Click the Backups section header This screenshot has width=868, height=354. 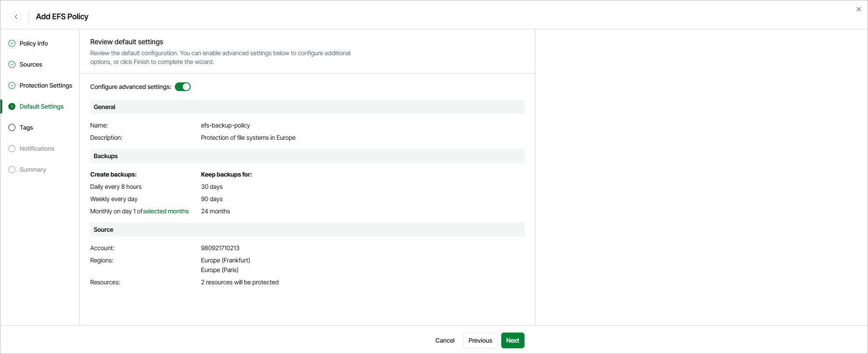coord(106,156)
